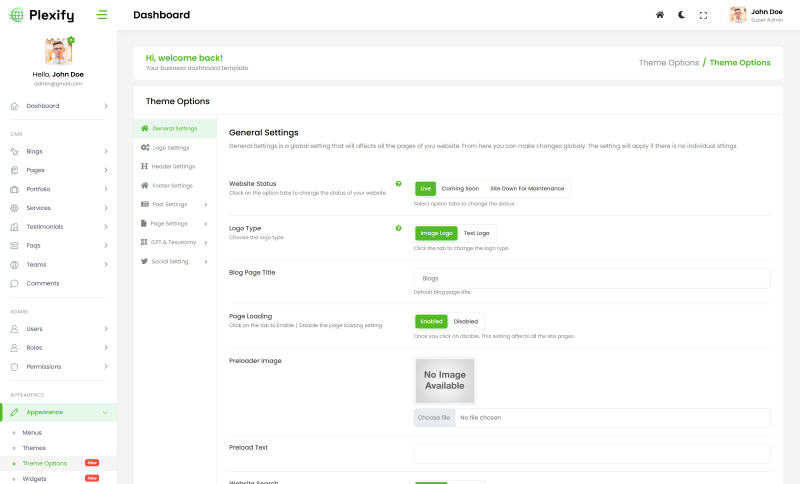This screenshot has width=800, height=484.
Task: Open the Logo Settings tab
Action: point(170,147)
